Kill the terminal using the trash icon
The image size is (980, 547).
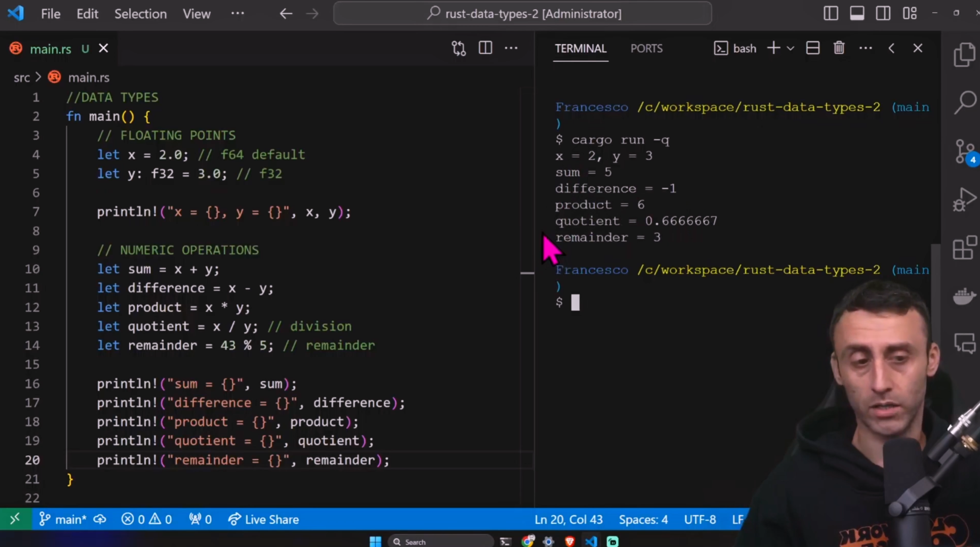[x=839, y=48]
